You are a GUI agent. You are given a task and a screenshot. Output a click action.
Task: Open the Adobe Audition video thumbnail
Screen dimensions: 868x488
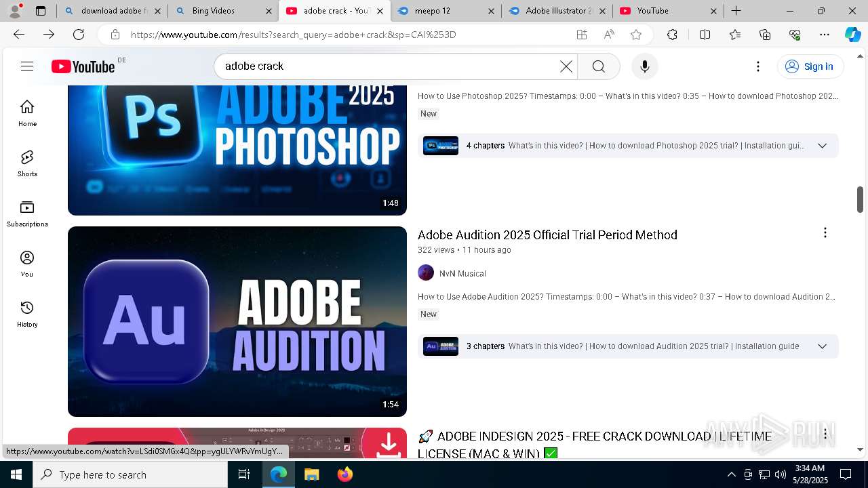[237, 321]
